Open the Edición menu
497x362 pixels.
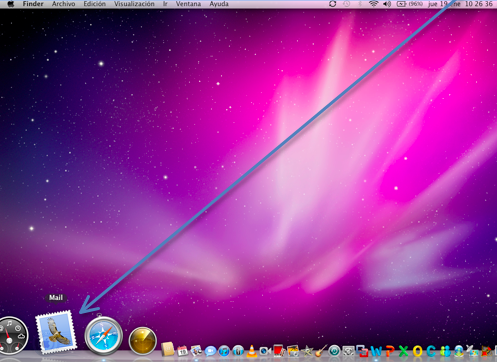tap(94, 4)
